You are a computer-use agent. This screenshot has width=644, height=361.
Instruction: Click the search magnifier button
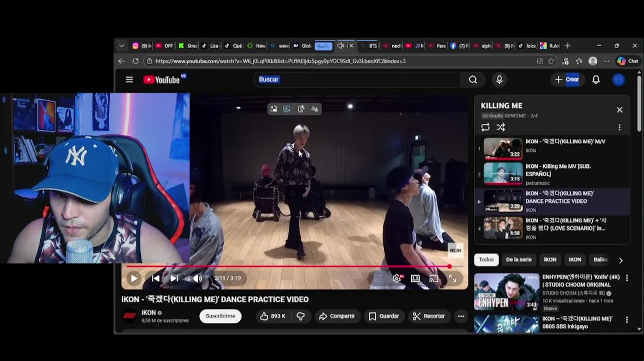pyautogui.click(x=473, y=80)
